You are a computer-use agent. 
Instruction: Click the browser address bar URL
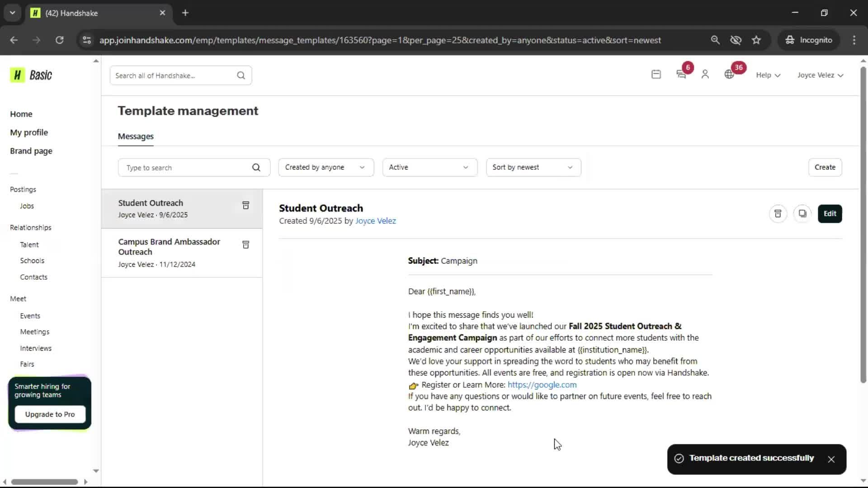tap(380, 40)
